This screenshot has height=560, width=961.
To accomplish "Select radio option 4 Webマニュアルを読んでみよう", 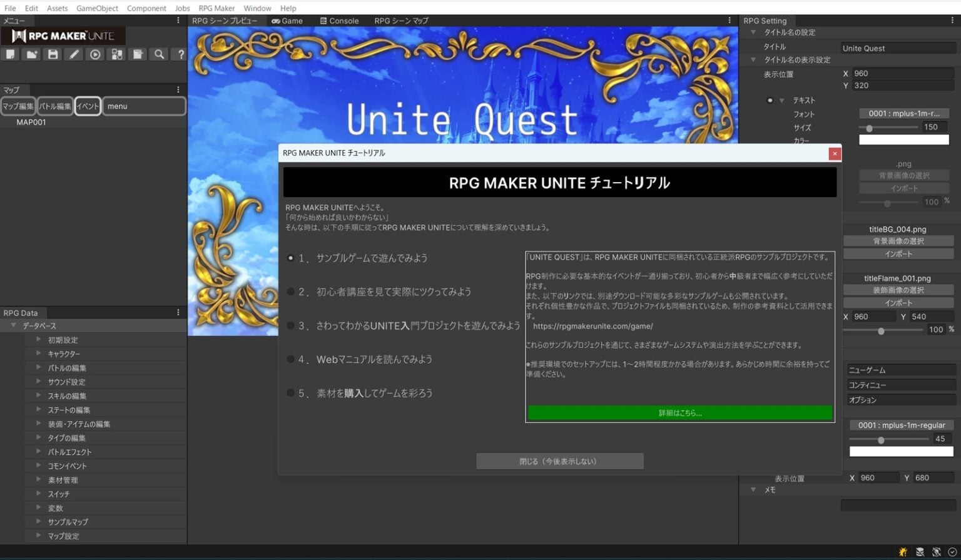I will [x=290, y=359].
